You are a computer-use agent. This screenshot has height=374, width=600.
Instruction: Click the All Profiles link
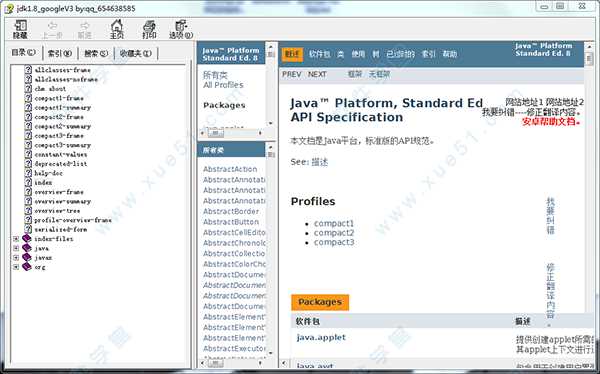click(223, 85)
